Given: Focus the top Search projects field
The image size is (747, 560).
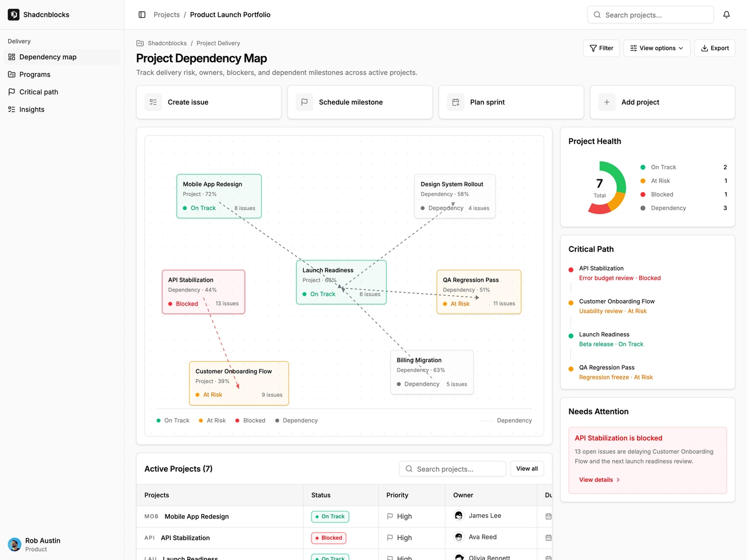Looking at the screenshot, I should pos(650,15).
